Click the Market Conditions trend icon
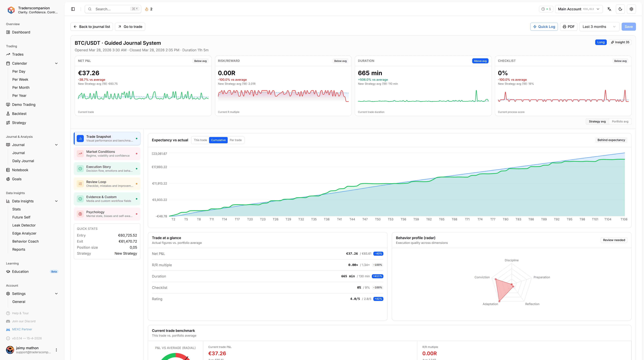This screenshot has width=644, height=360. (x=80, y=154)
